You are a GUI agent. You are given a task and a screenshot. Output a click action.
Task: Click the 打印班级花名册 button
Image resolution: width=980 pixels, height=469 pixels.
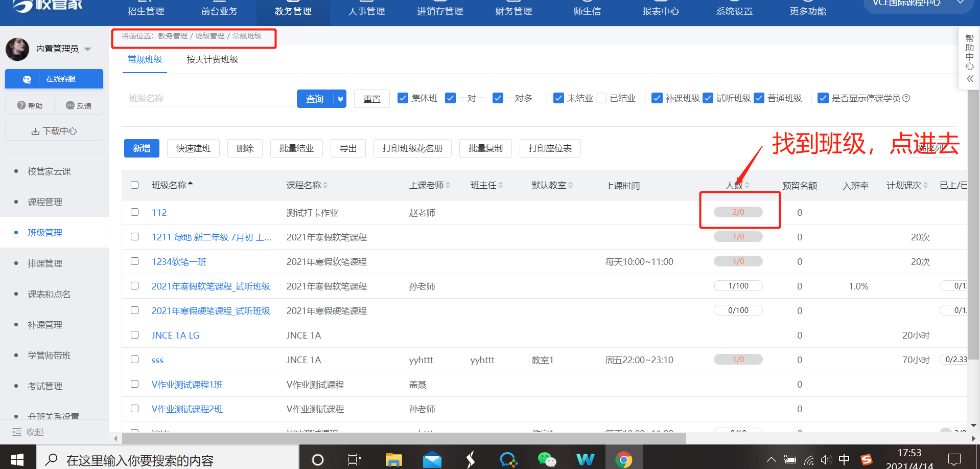[412, 148]
